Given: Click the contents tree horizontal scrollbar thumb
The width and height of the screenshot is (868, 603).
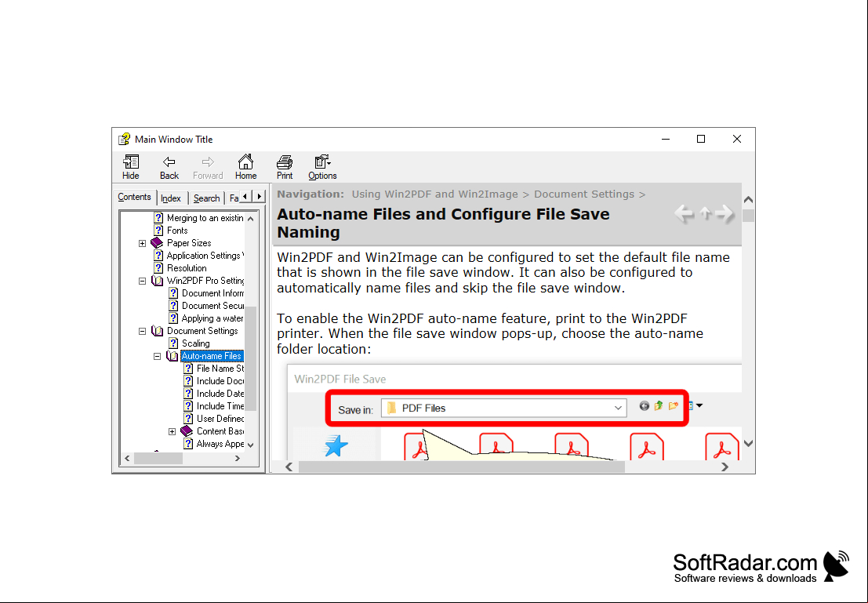Looking at the screenshot, I should (158, 459).
